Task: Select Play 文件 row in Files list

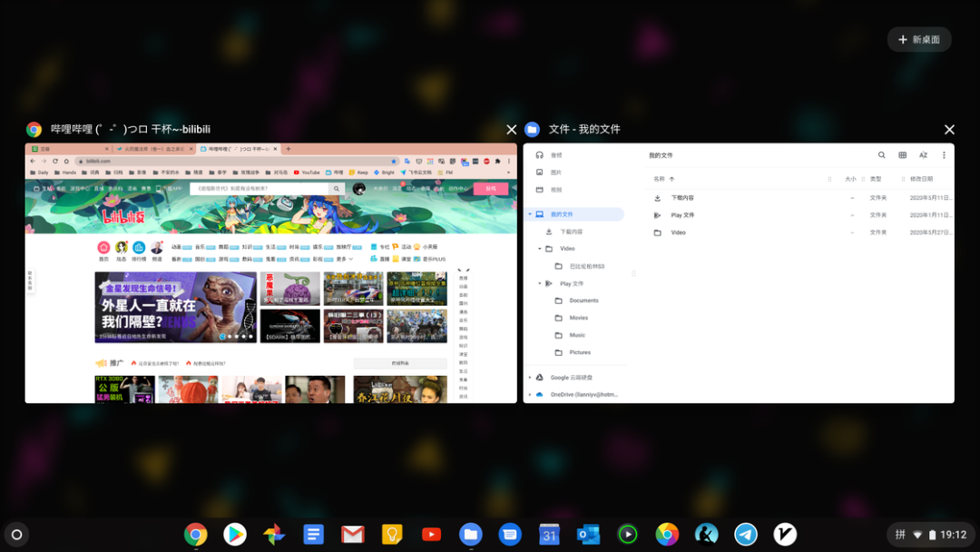Action: click(x=802, y=215)
